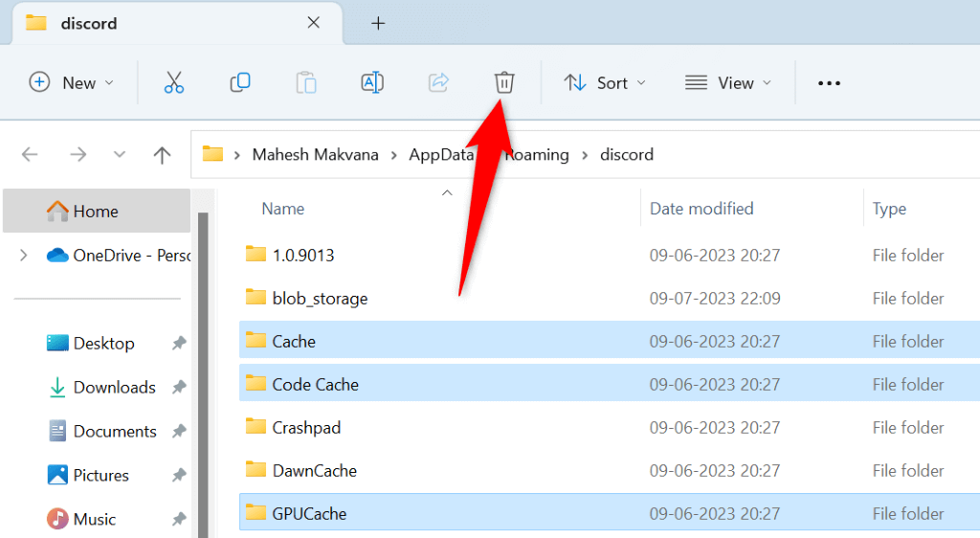Go back with the back arrow
980x538 pixels.
point(30,154)
